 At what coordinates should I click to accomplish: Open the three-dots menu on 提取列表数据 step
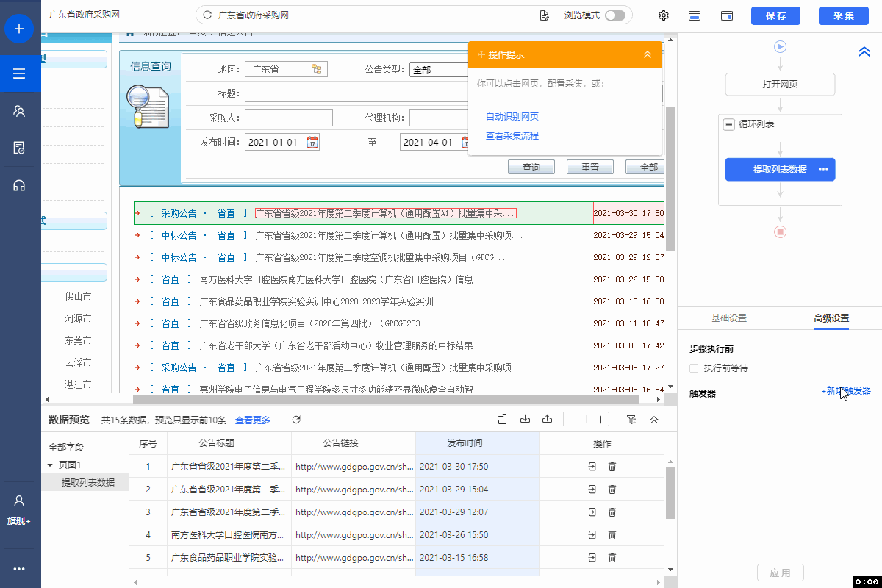(x=823, y=169)
